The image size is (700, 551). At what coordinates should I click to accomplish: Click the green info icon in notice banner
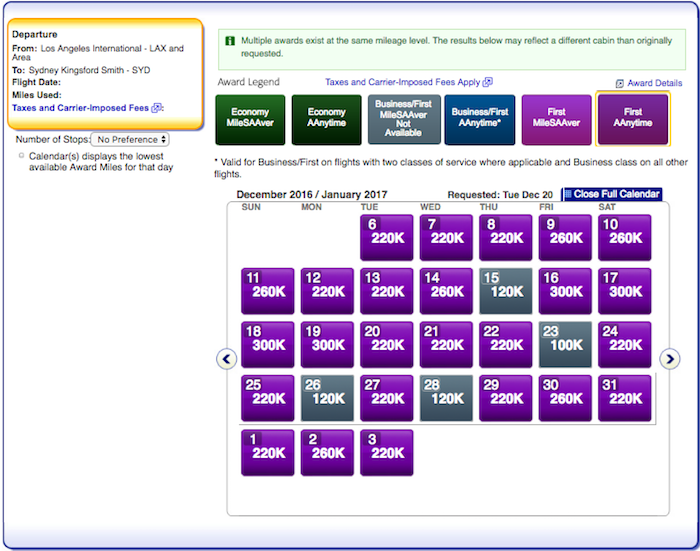click(x=230, y=41)
